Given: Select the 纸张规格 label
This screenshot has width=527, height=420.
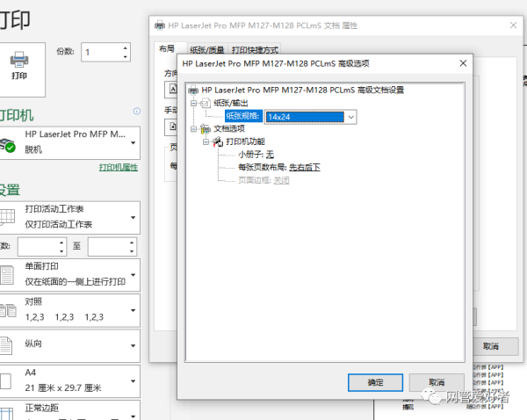Looking at the screenshot, I should 243,116.
